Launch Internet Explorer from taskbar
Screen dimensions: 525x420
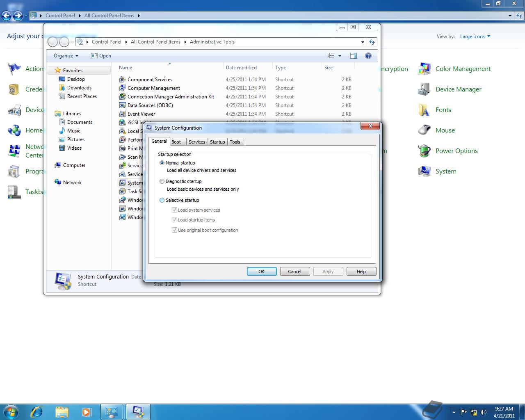(37, 412)
